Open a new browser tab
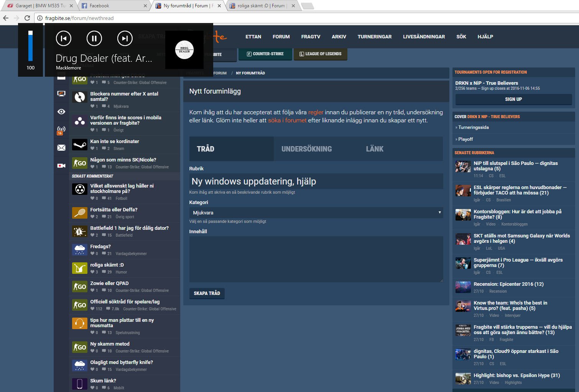This screenshot has height=392, width=579. pyautogui.click(x=308, y=6)
